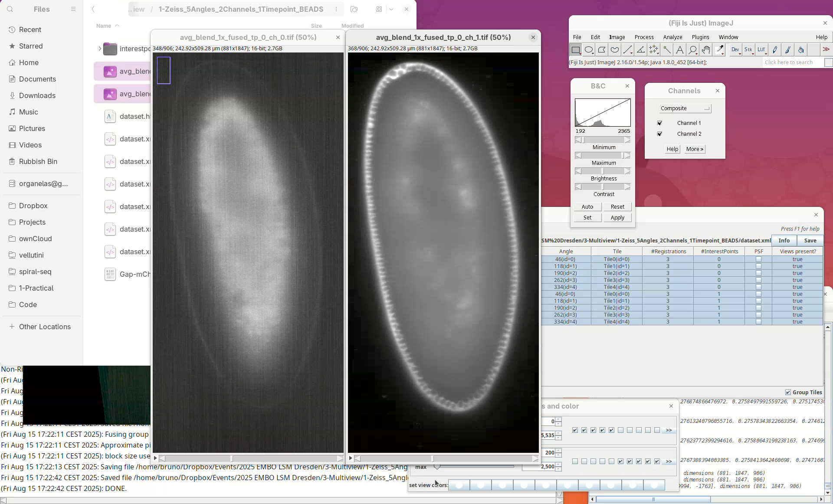
Task: Select the Hand scrolling tool
Action: pyautogui.click(x=706, y=50)
